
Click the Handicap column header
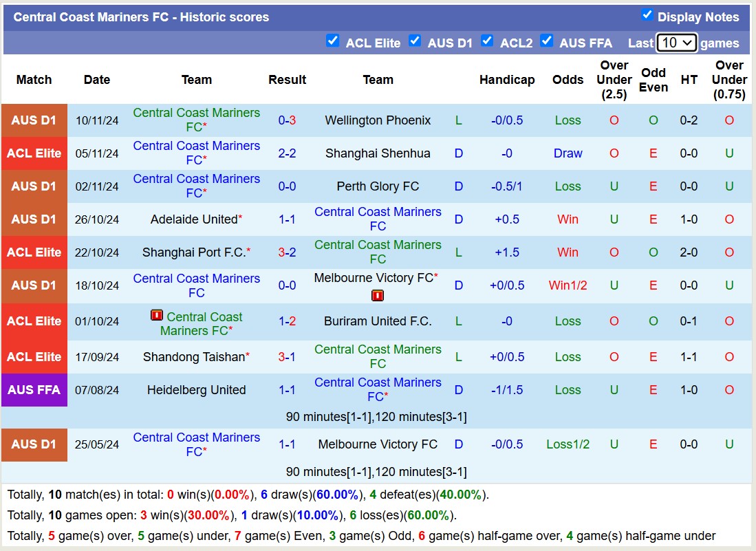(x=507, y=80)
